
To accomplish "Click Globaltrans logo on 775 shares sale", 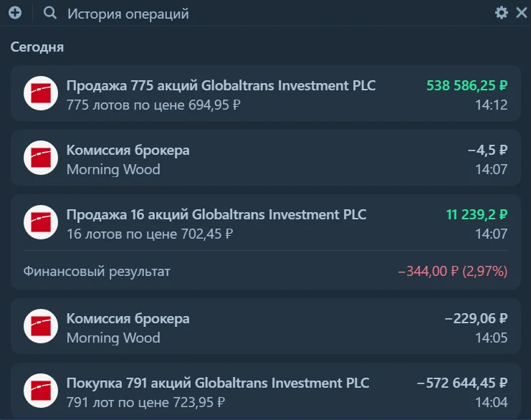I will (x=41, y=93).
